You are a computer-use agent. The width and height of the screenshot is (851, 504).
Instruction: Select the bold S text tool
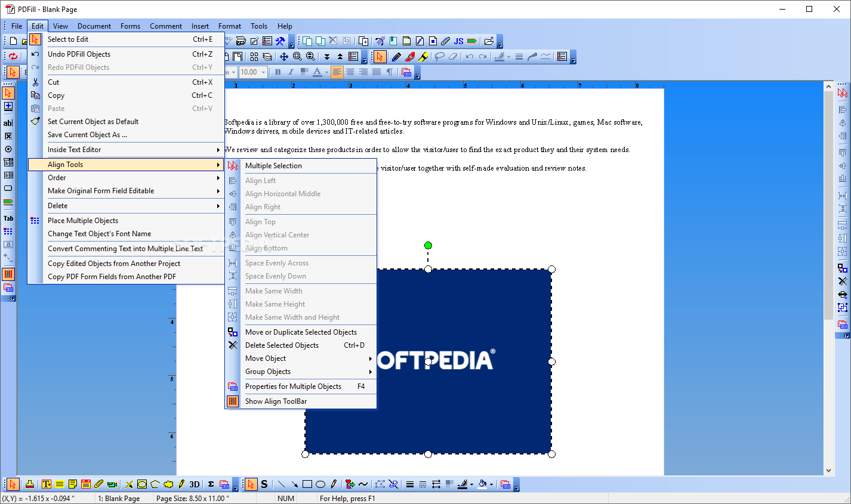point(264,484)
